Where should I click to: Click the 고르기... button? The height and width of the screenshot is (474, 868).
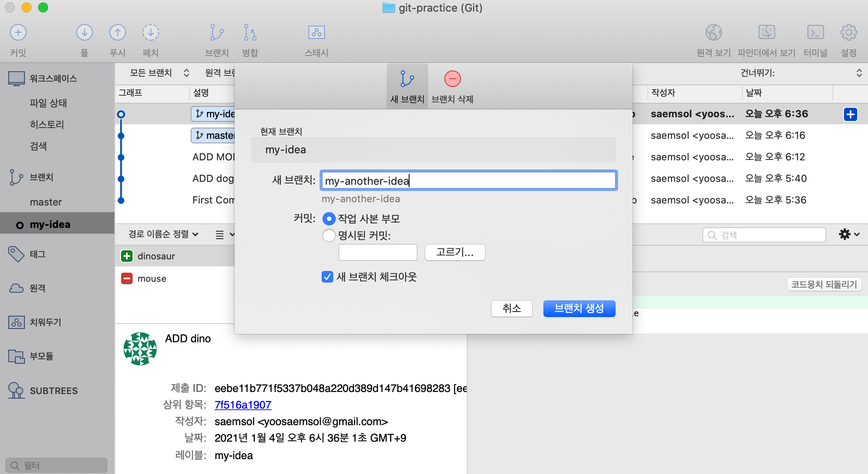[x=455, y=252]
